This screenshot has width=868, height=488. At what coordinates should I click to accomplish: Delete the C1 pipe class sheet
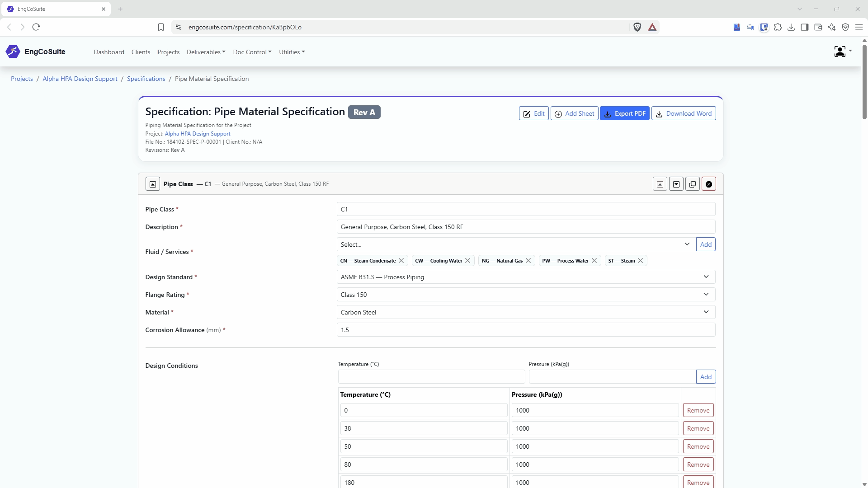coord(709,184)
